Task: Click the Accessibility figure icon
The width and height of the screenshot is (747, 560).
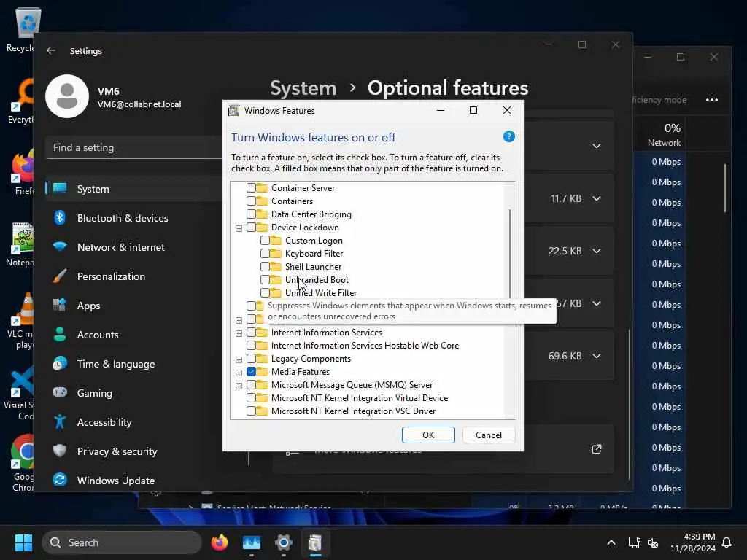Action: (60, 422)
